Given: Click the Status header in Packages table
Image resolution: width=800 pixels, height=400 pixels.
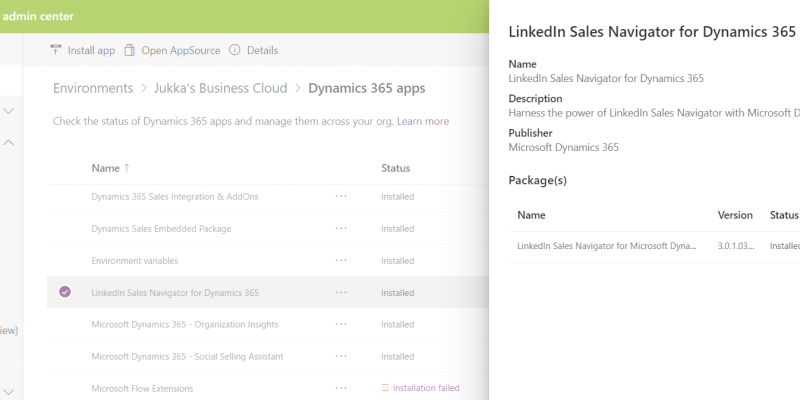Looking at the screenshot, I should [784, 215].
